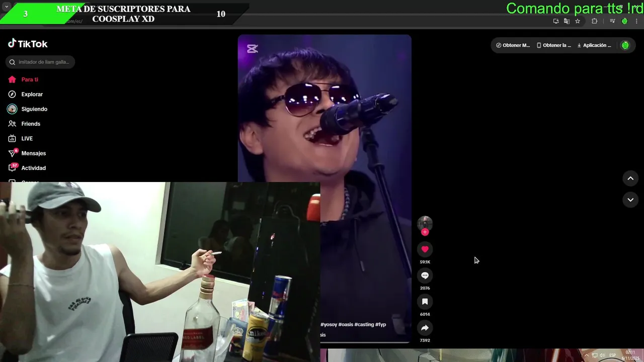Image resolution: width=644 pixels, height=362 pixels.
Task: Open the taskbar volume icon
Action: [x=602, y=355]
